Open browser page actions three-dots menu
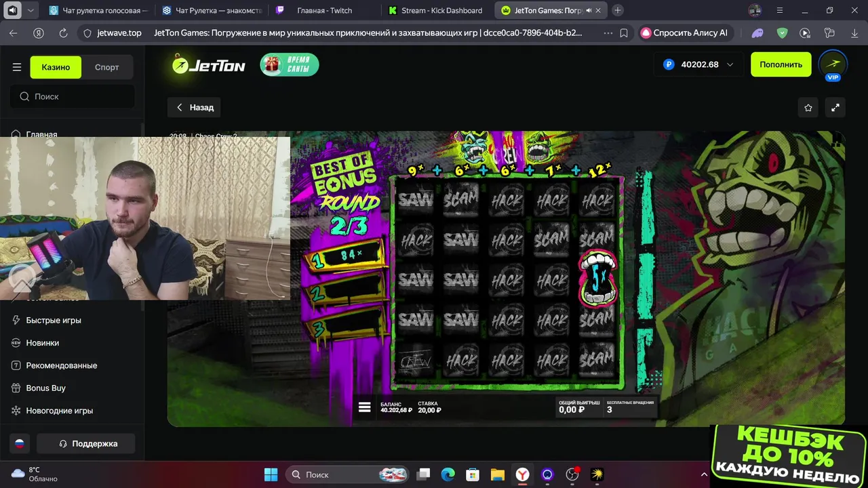The height and width of the screenshot is (488, 868). [x=608, y=33]
